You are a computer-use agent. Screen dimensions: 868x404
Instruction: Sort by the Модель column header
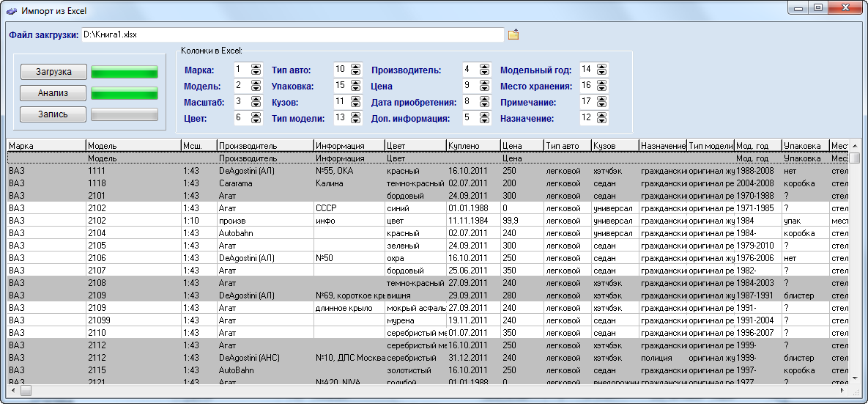click(x=134, y=146)
